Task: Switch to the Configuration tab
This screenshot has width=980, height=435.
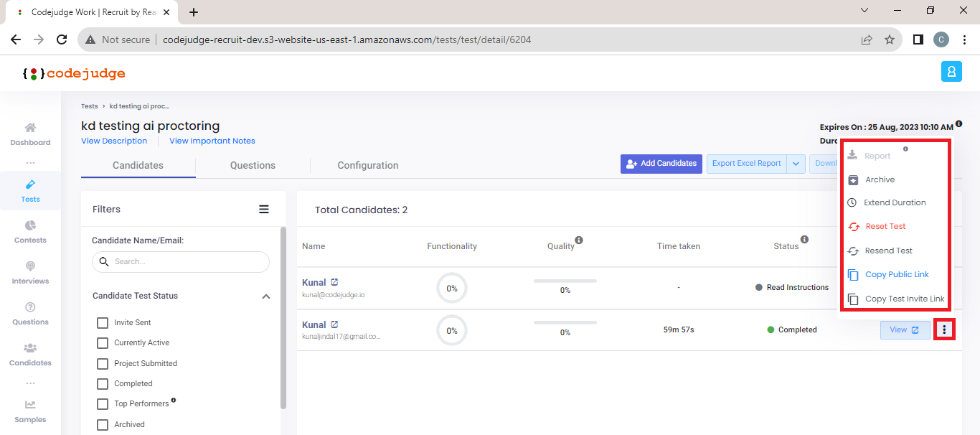Action: click(x=367, y=165)
